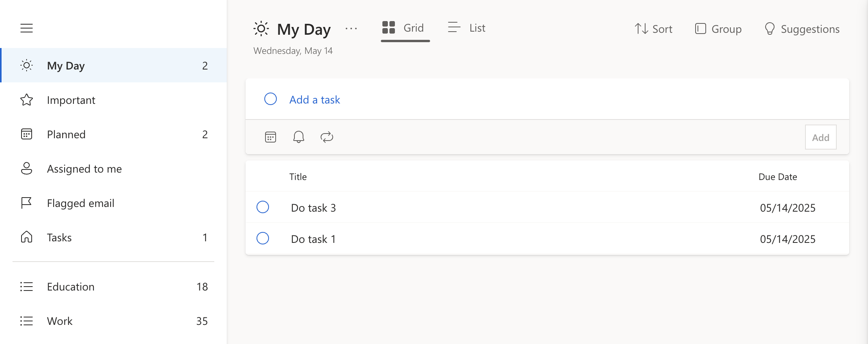868x344 pixels.
Task: Open the Important list star icon
Action: point(27,100)
